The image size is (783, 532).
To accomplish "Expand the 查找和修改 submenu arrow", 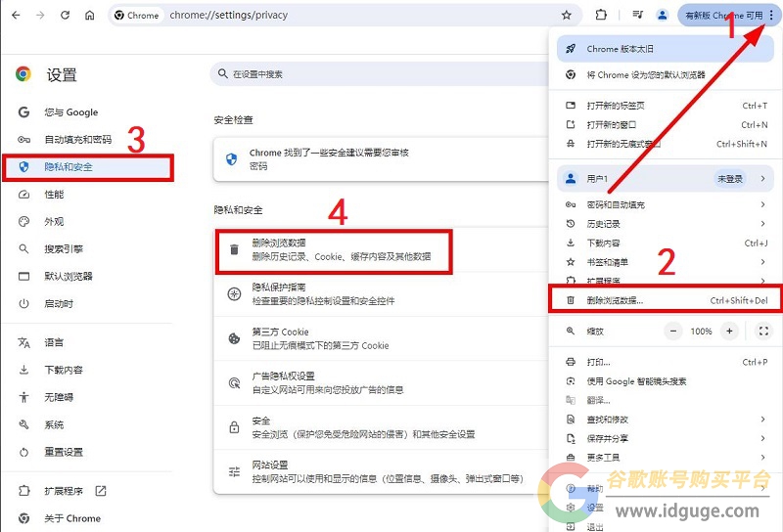I will pos(762,419).
